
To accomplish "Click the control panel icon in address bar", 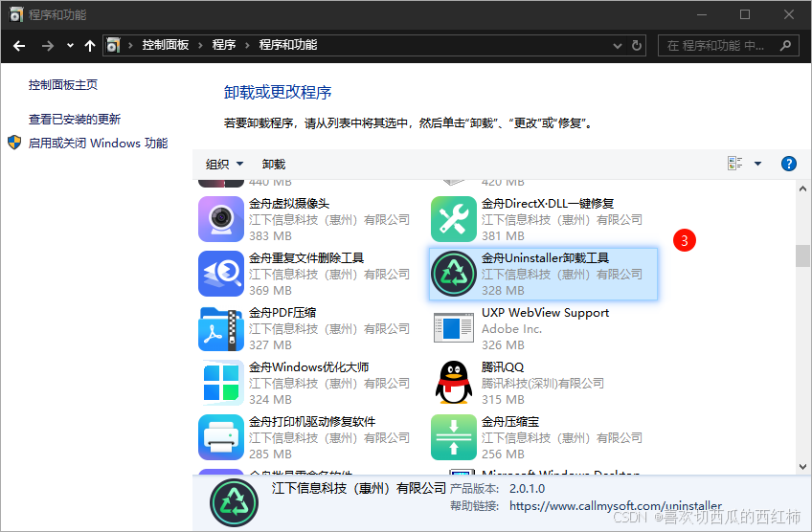I will pos(113,46).
